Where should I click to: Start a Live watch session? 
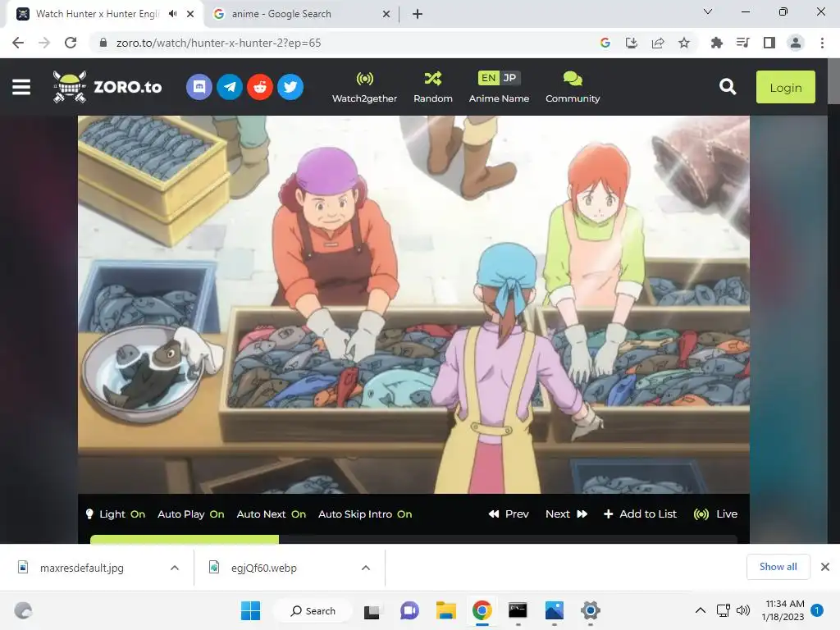(715, 514)
